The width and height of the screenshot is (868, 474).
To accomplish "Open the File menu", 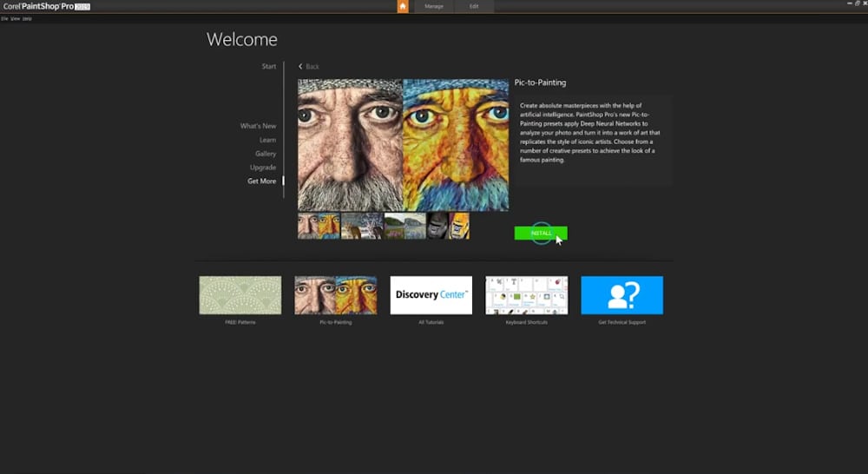I will (x=5, y=18).
